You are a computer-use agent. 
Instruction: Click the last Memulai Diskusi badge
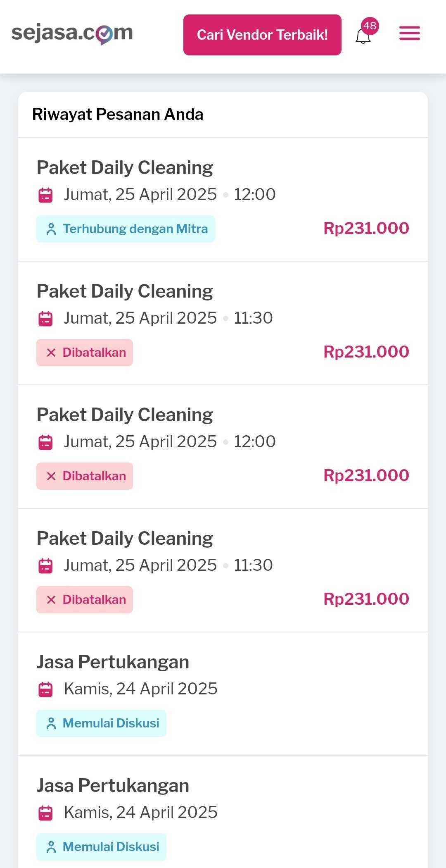[x=101, y=847]
